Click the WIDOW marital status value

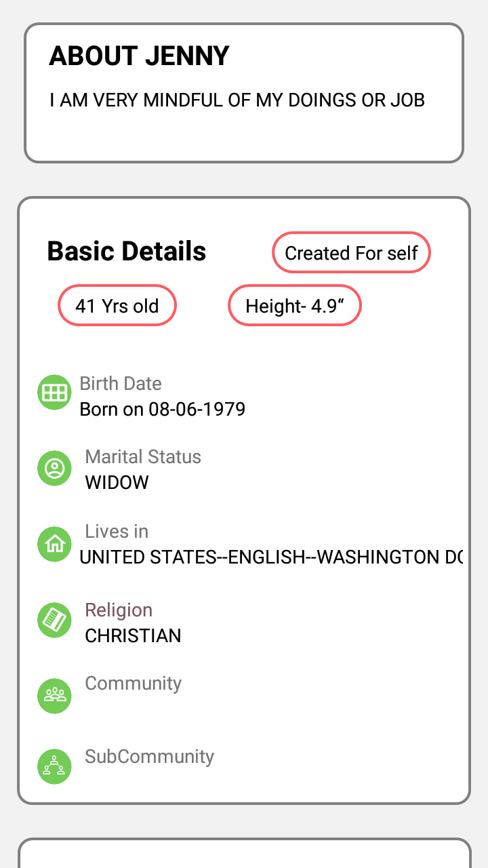coord(117,483)
